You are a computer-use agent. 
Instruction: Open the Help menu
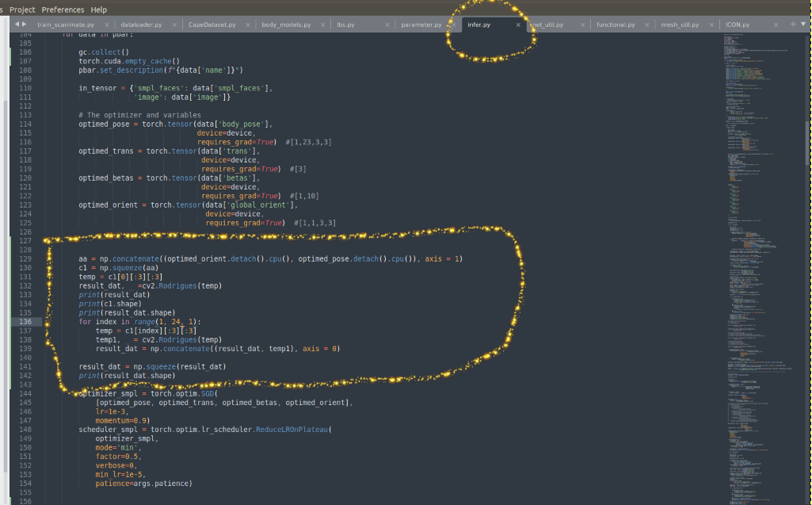pyautogui.click(x=98, y=10)
